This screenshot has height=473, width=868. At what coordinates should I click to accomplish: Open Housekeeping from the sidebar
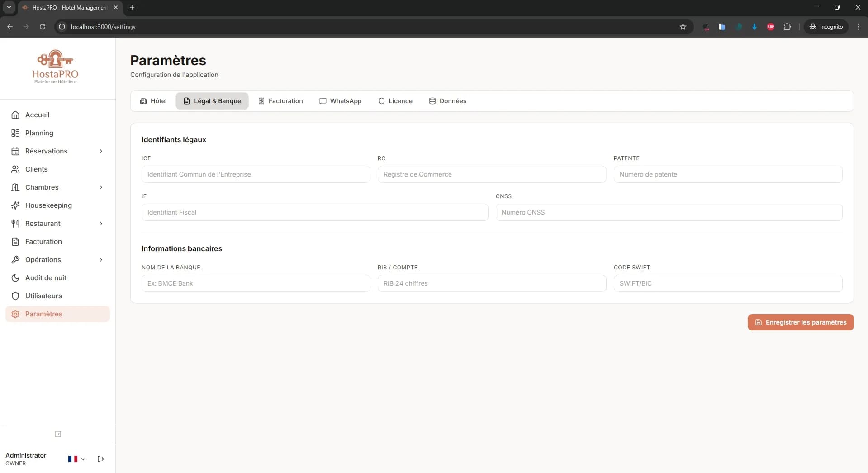(48, 205)
